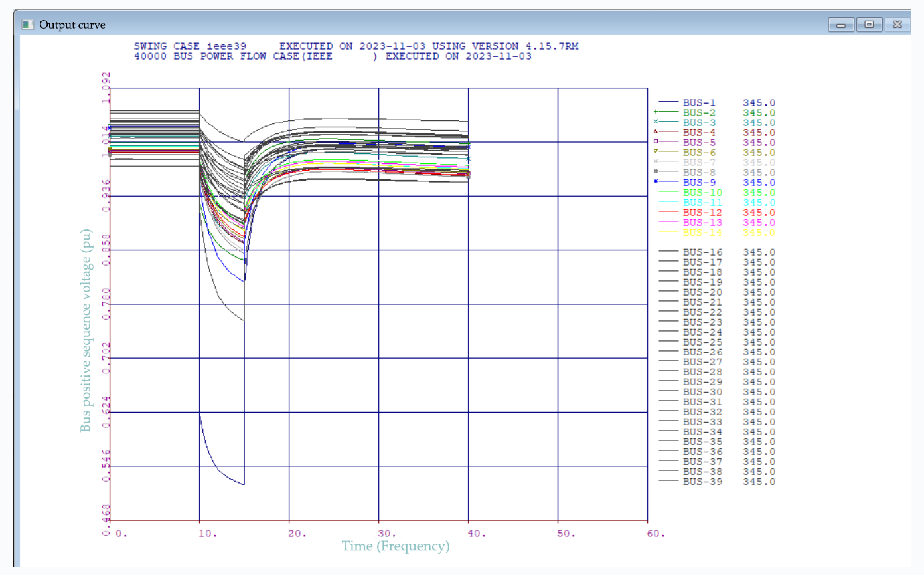The height and width of the screenshot is (575, 924).
Task: Select the BUS-23 legend entry
Action: click(717, 322)
